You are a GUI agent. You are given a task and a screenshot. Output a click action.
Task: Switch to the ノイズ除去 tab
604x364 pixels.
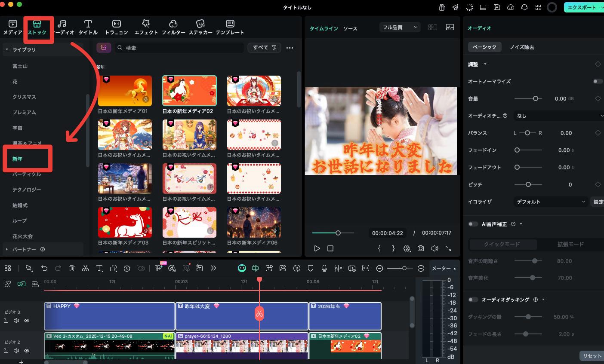coord(522,47)
